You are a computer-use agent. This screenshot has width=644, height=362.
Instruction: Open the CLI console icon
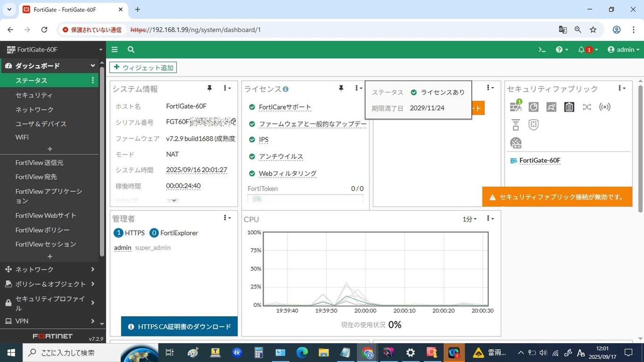(x=542, y=50)
